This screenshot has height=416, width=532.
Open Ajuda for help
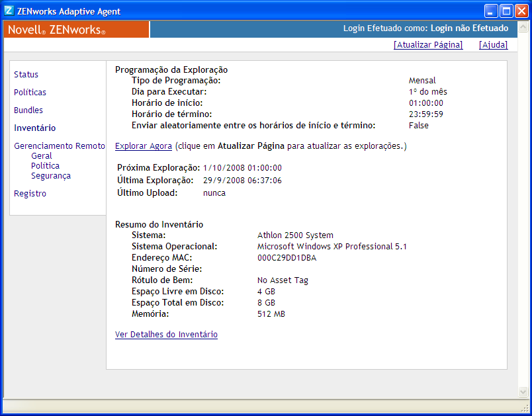tap(492, 45)
